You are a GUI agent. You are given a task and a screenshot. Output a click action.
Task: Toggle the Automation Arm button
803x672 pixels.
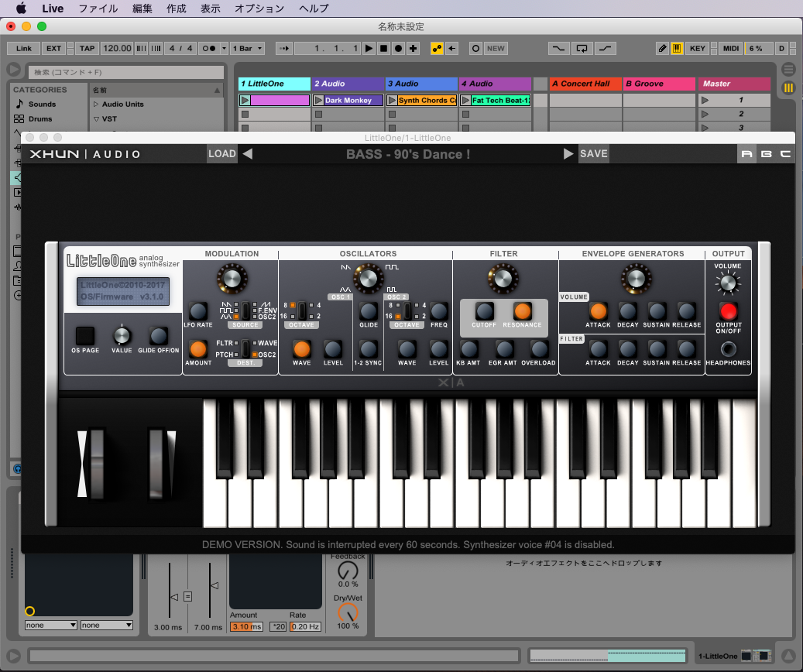pyautogui.click(x=437, y=48)
